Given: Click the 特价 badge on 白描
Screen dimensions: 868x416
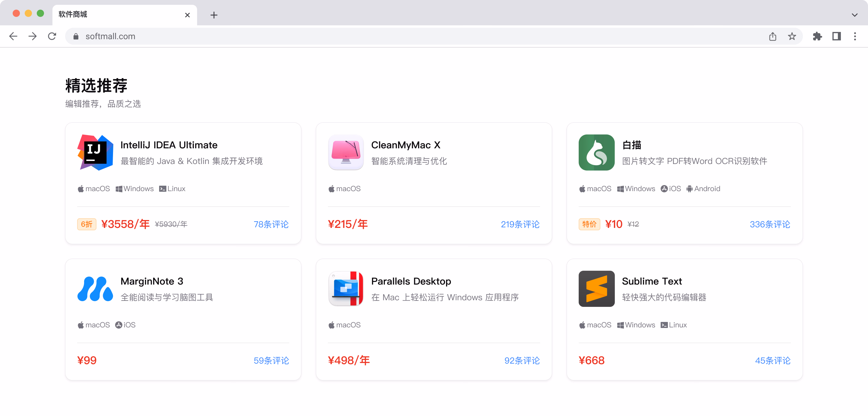Looking at the screenshot, I should tap(589, 224).
